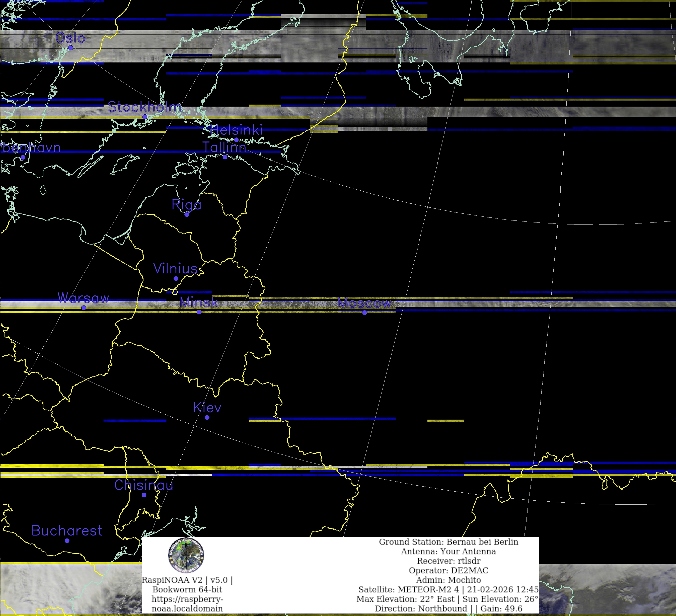Click the Helsinki city marker dot
This screenshot has width=676, height=616.
tap(236, 140)
